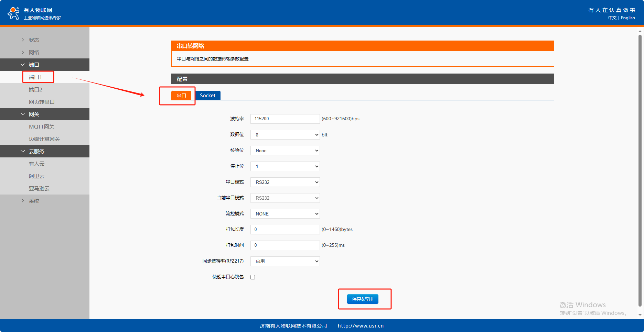
Task: Collapse the 网关 section chevron
Action: click(23, 114)
